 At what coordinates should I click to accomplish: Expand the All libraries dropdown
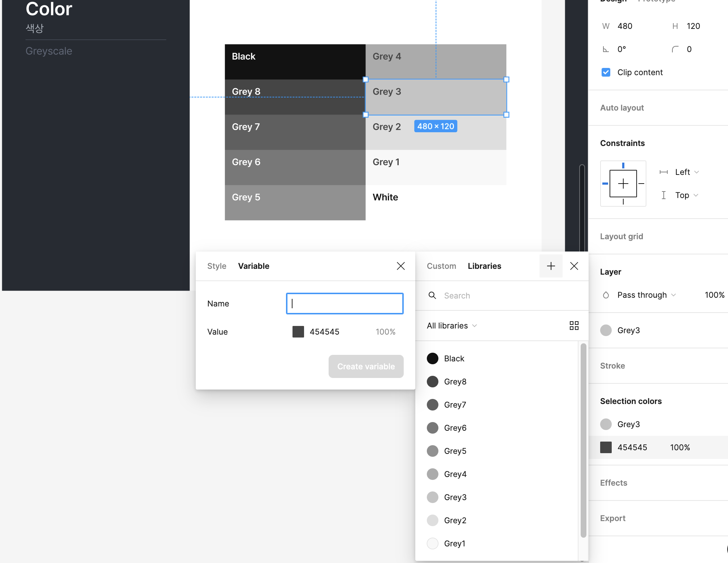click(452, 326)
